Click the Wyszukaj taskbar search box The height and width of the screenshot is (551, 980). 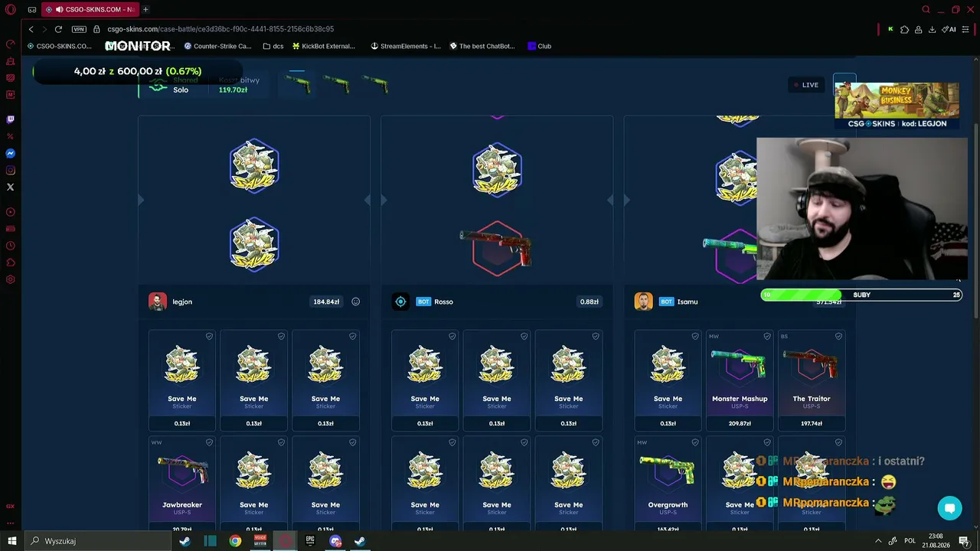point(98,541)
